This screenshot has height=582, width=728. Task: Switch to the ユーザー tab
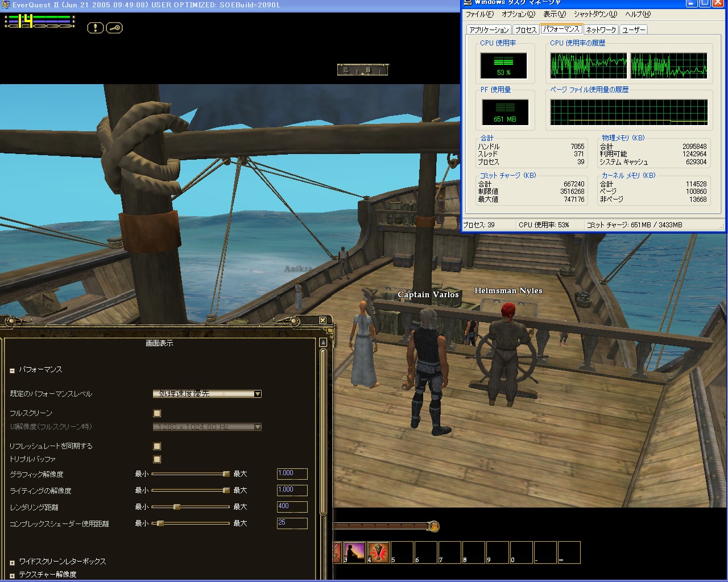634,30
